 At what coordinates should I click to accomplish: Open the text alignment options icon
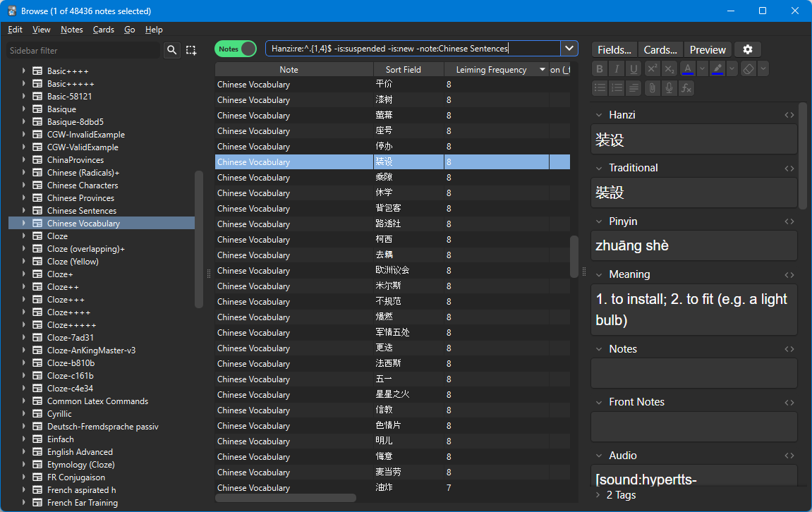(634, 88)
